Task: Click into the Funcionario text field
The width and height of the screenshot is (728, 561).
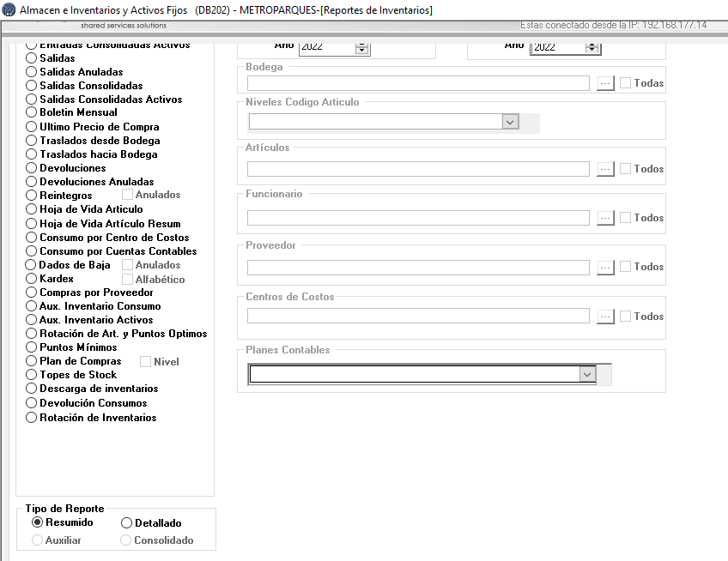Action: 418,218
